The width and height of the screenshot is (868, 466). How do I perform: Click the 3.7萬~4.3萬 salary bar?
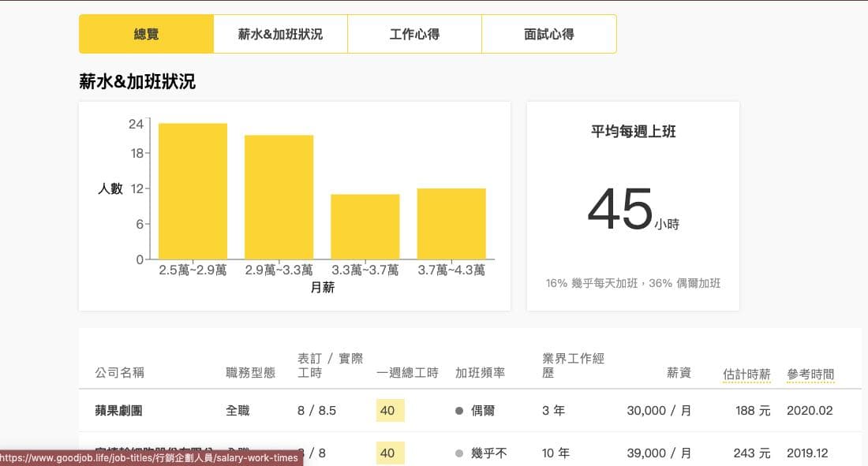click(451, 224)
